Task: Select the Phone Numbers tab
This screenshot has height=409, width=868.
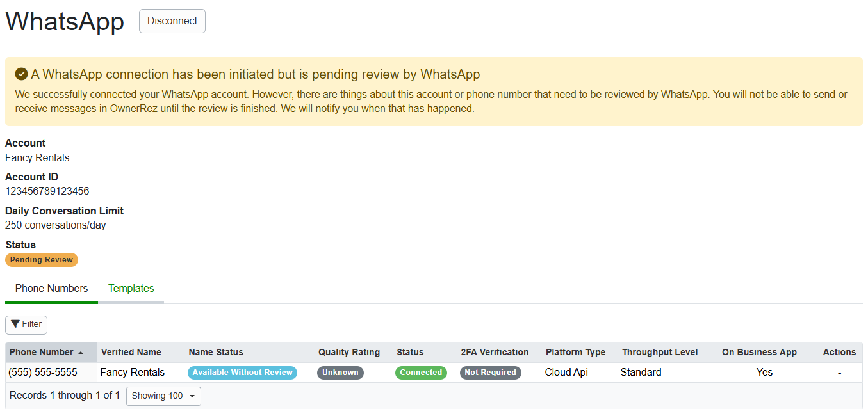Action: pos(51,288)
